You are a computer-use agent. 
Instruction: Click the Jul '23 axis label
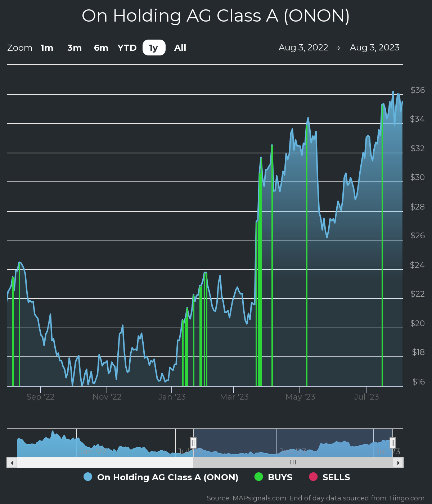click(366, 397)
